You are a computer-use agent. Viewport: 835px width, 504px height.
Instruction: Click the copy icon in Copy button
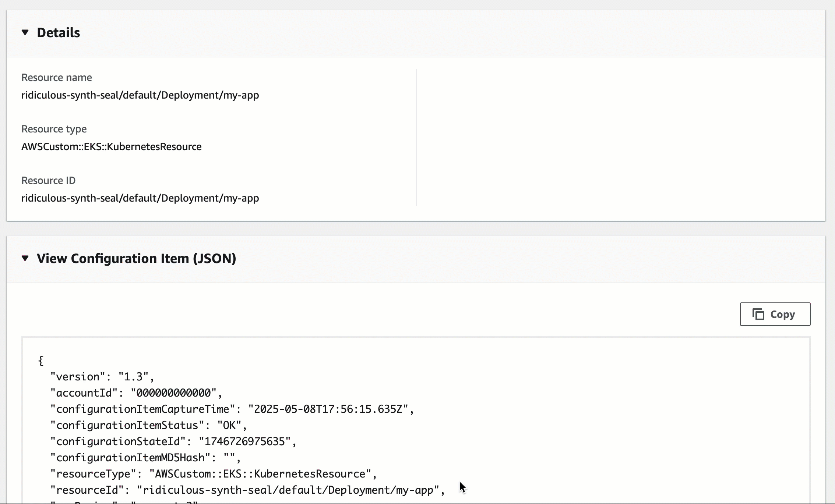(x=758, y=314)
